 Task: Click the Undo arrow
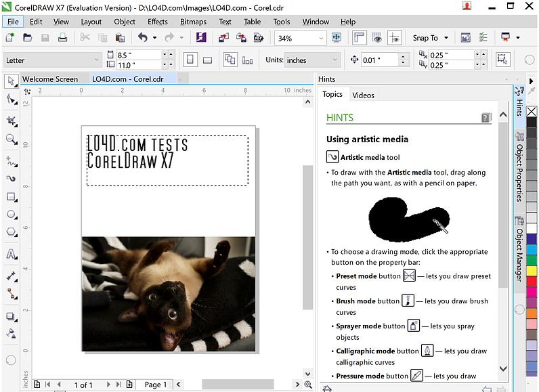coord(143,37)
